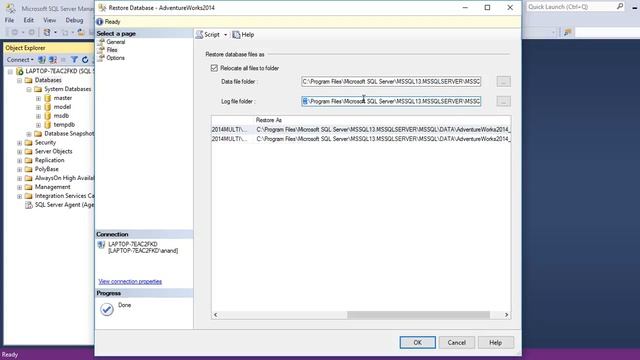This screenshot has width=640, height=360.
Task: Expand the master database node
Action: coord(38,98)
